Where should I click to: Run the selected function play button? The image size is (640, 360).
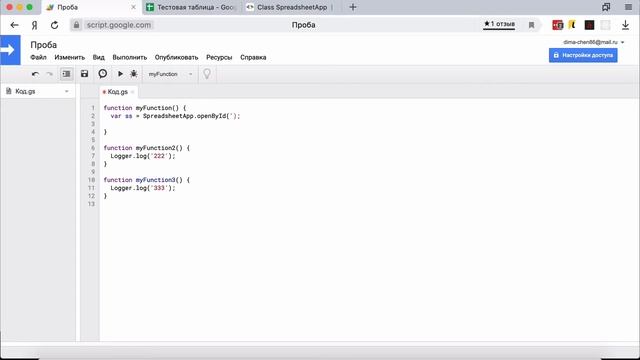[120, 74]
